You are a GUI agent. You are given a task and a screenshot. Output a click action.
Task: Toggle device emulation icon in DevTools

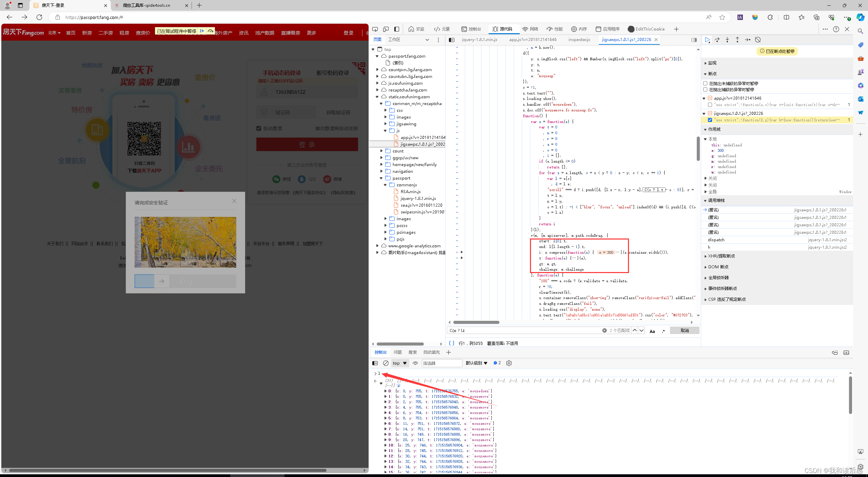(386, 29)
